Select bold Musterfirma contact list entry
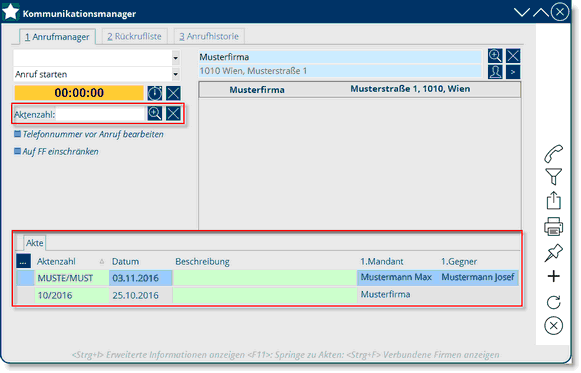Image resolution: width=581 pixels, height=373 pixels. click(x=257, y=90)
